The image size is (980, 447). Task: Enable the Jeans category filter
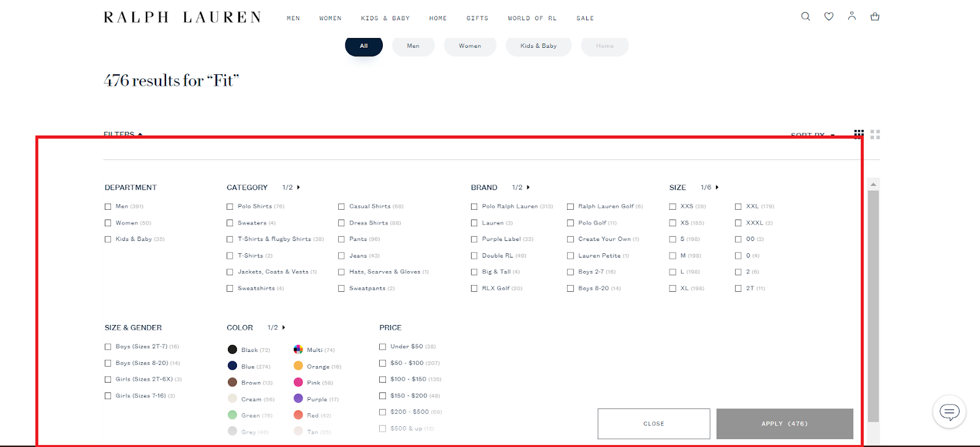(x=341, y=256)
